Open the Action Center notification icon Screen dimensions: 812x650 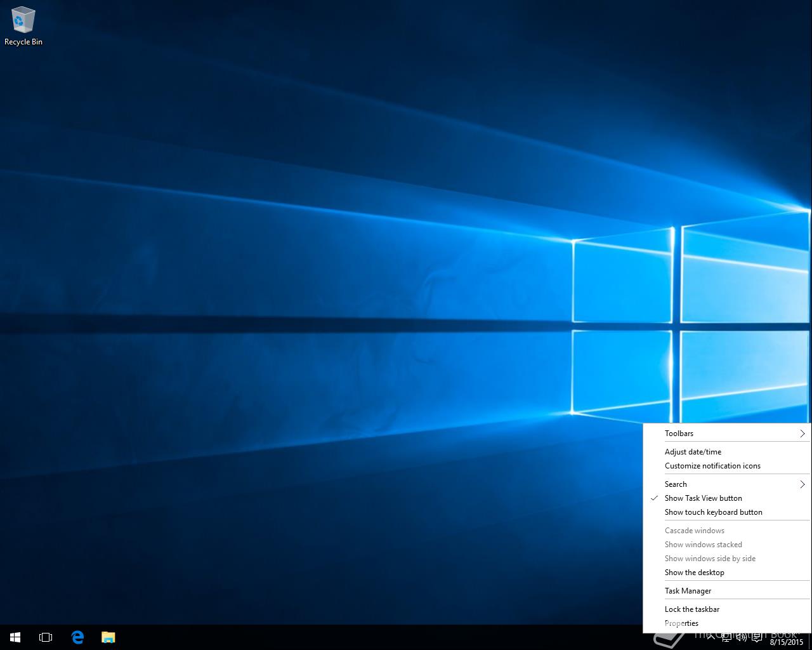pos(757,637)
